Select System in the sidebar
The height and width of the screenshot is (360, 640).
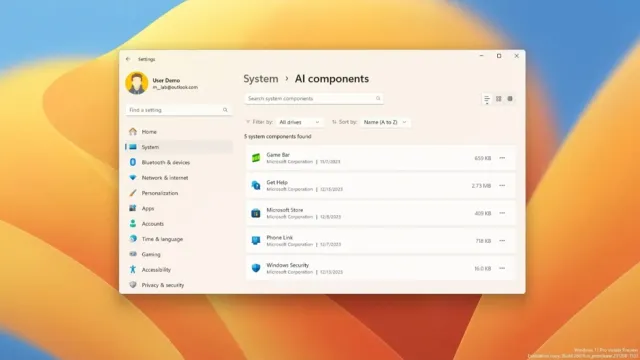[179, 147]
